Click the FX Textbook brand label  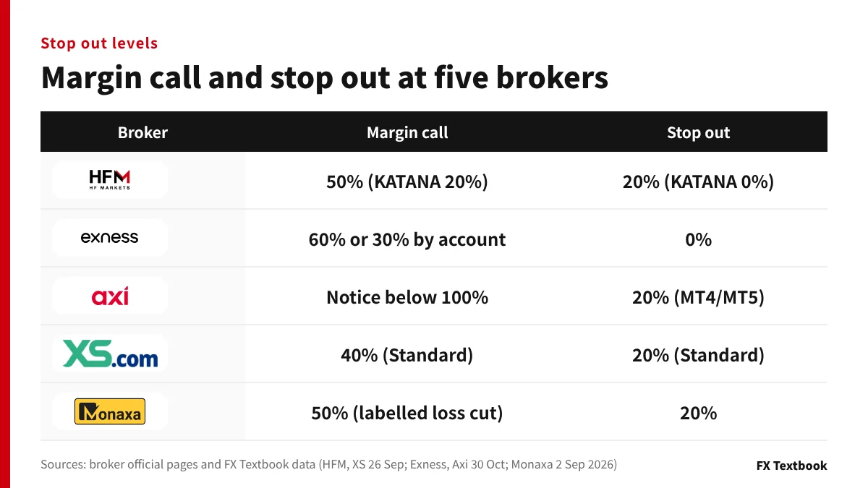click(x=791, y=465)
